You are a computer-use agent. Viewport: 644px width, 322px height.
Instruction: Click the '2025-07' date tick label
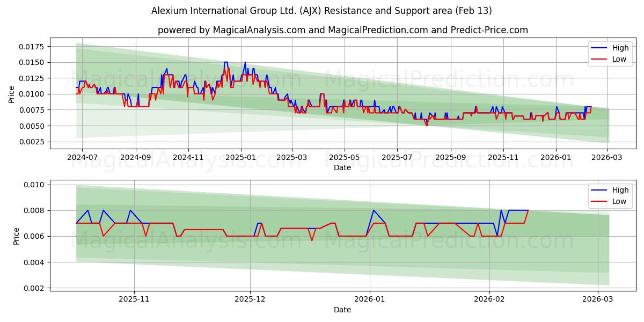[397, 158]
